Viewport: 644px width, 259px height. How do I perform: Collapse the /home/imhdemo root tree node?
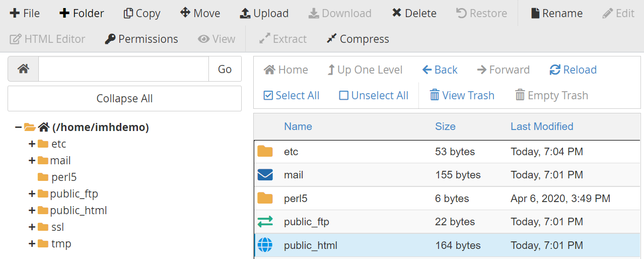(18, 127)
